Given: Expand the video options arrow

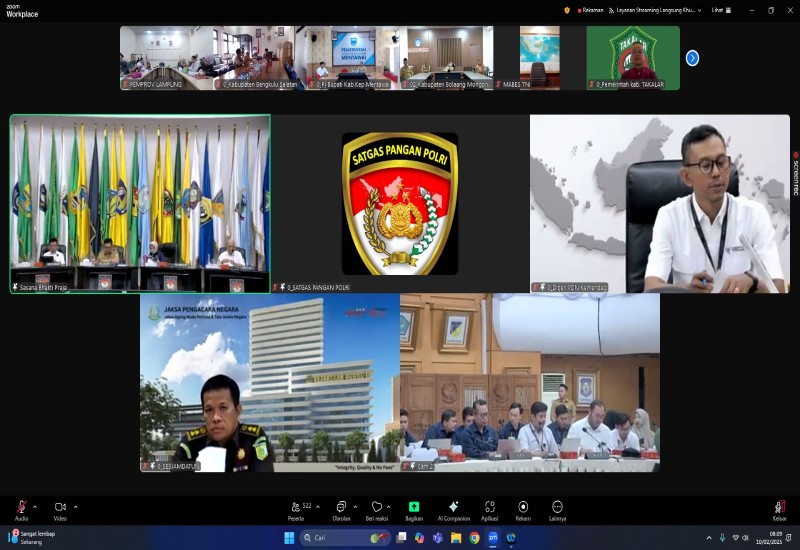Looking at the screenshot, I should (75, 506).
